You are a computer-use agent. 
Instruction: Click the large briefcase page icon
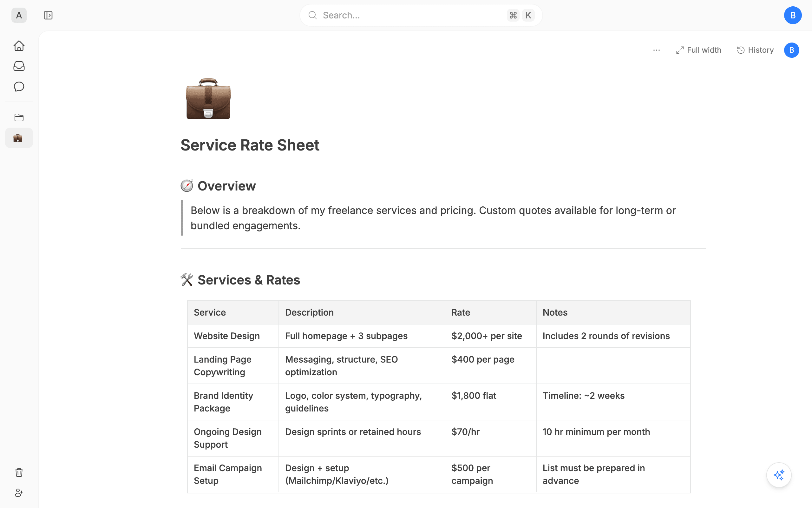tap(208, 98)
